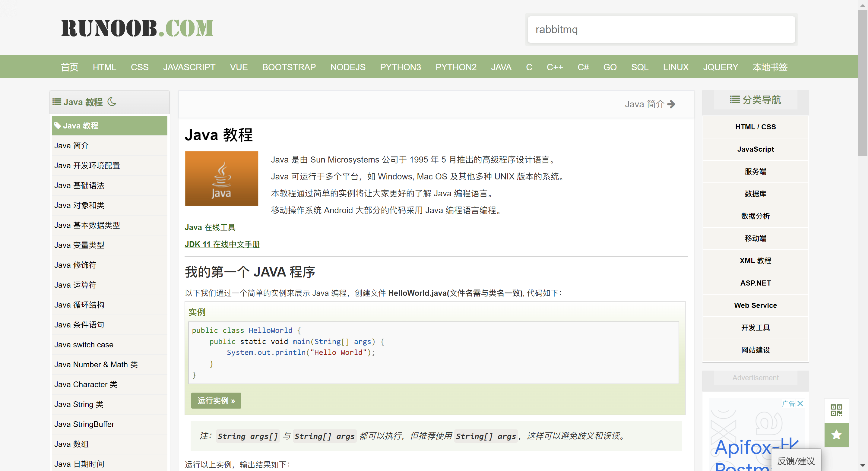Viewport: 868px width, 471px height.
Task: Click the star favorites icon
Action: point(836,435)
